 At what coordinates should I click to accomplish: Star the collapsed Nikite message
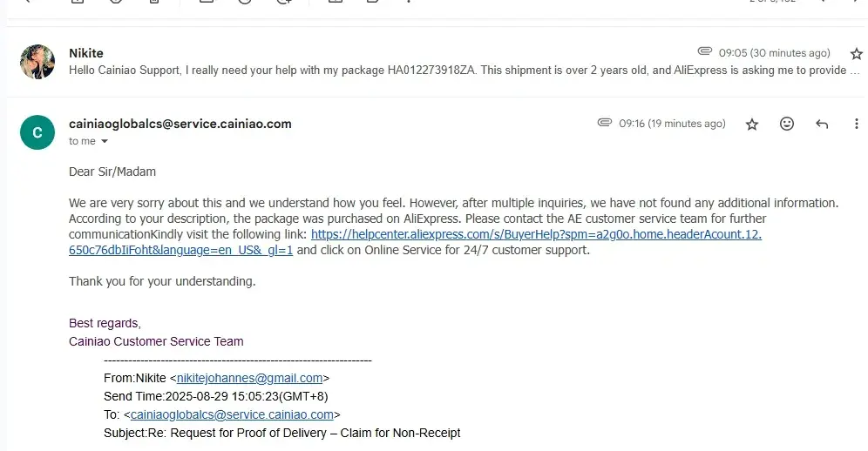tap(856, 54)
